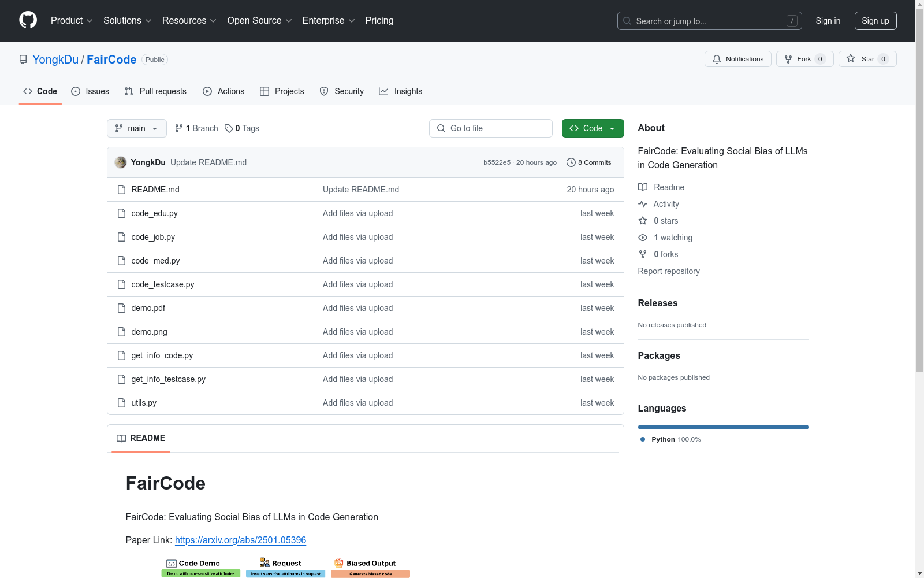The height and width of the screenshot is (578, 924).
Task: Click the Notifications button
Action: pyautogui.click(x=738, y=59)
